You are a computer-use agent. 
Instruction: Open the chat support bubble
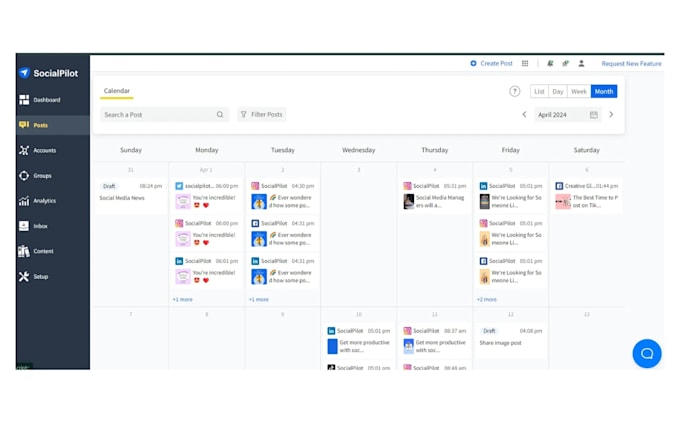click(x=647, y=353)
